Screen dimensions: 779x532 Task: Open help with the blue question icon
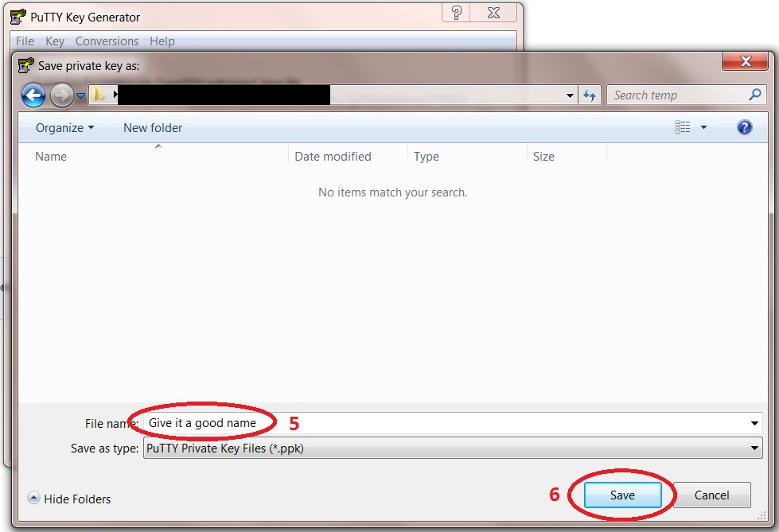(745, 127)
